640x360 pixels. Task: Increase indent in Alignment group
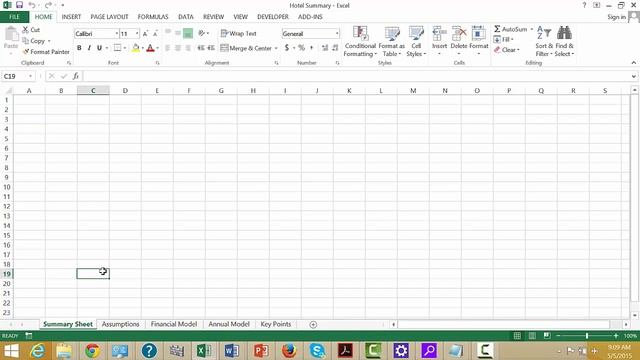(x=211, y=48)
